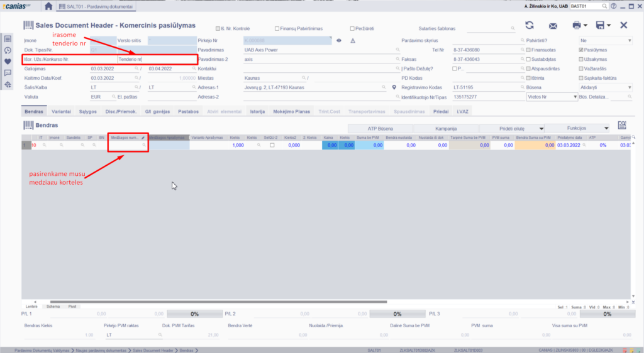
Task: Open the Funkcijos dropdown button
Action: (577, 128)
